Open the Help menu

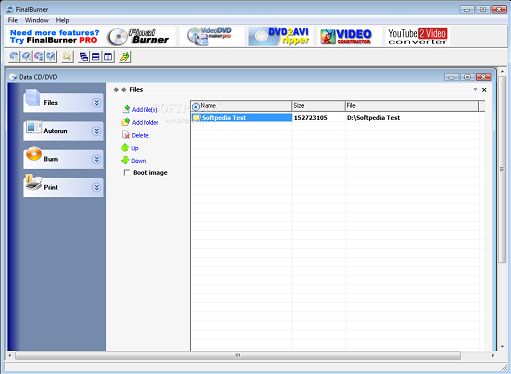point(62,20)
